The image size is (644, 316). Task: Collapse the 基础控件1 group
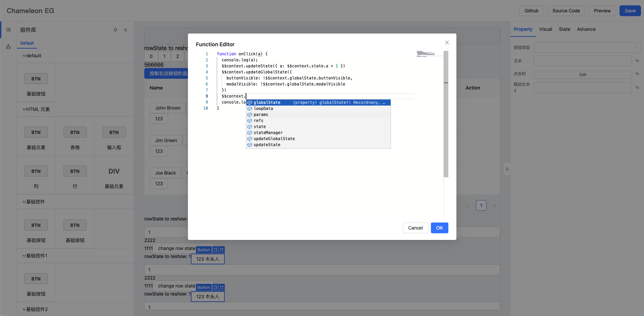pos(75,256)
